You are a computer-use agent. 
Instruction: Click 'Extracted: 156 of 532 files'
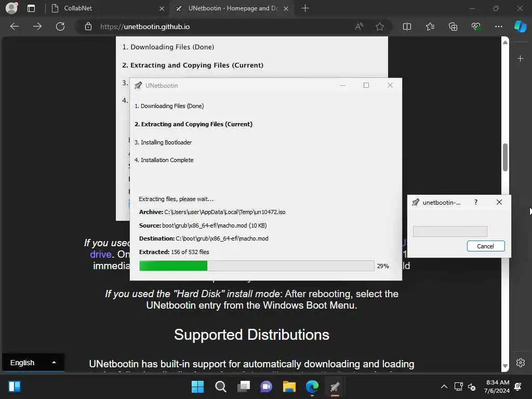click(174, 252)
